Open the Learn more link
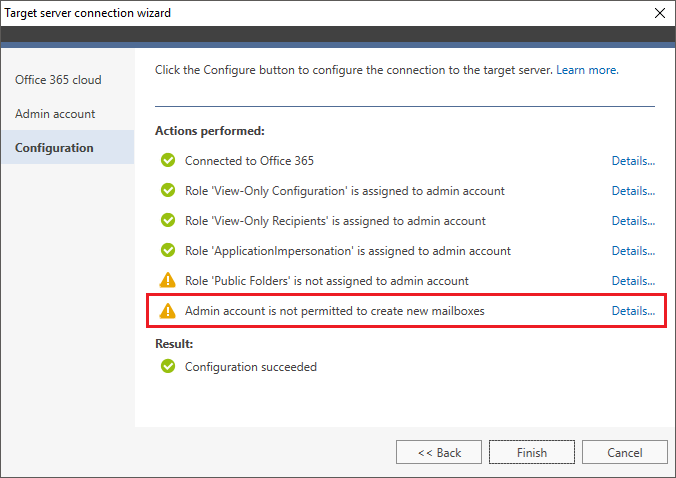This screenshot has width=676, height=478. pyautogui.click(x=587, y=70)
